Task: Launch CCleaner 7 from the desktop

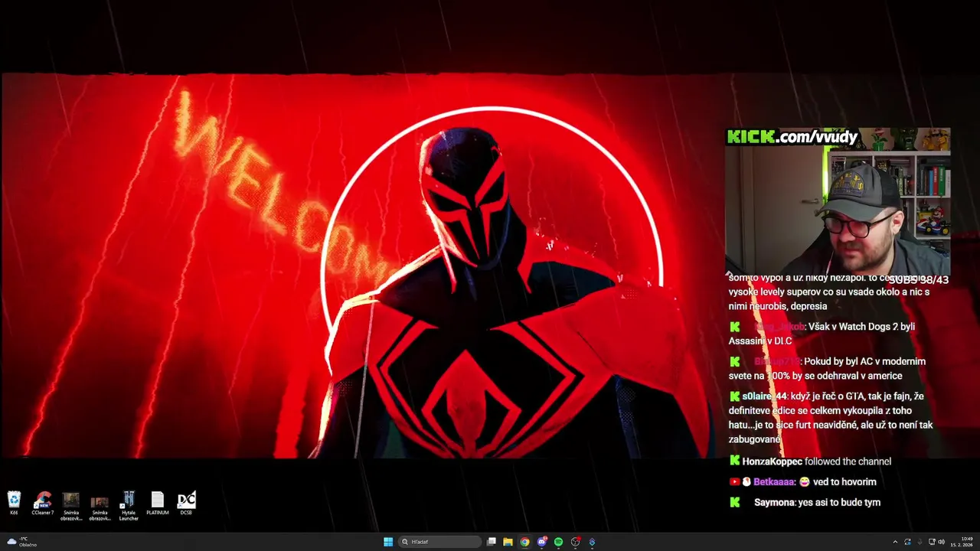Action: pyautogui.click(x=43, y=503)
